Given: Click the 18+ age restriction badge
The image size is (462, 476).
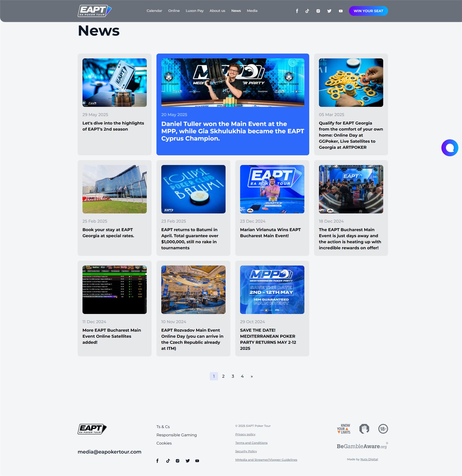Looking at the screenshot, I should pos(383,429).
